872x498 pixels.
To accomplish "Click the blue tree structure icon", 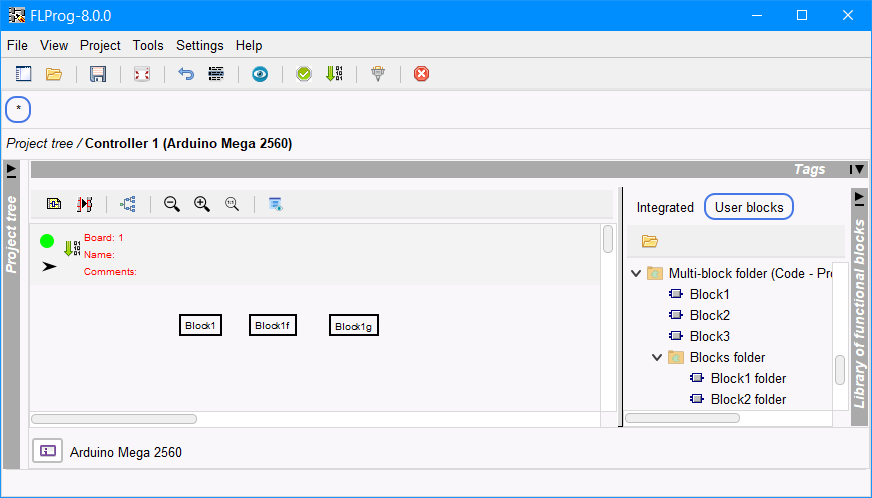I will point(128,204).
